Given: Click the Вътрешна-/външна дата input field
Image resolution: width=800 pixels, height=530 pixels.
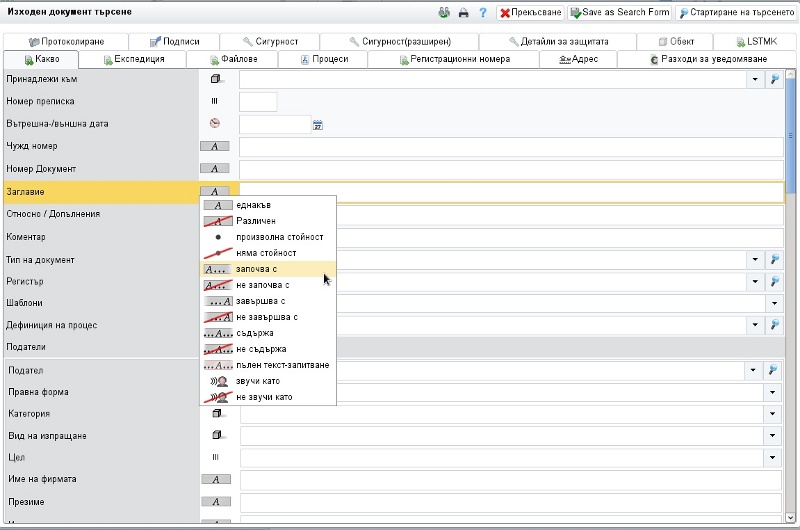Looking at the screenshot, I should coord(276,124).
